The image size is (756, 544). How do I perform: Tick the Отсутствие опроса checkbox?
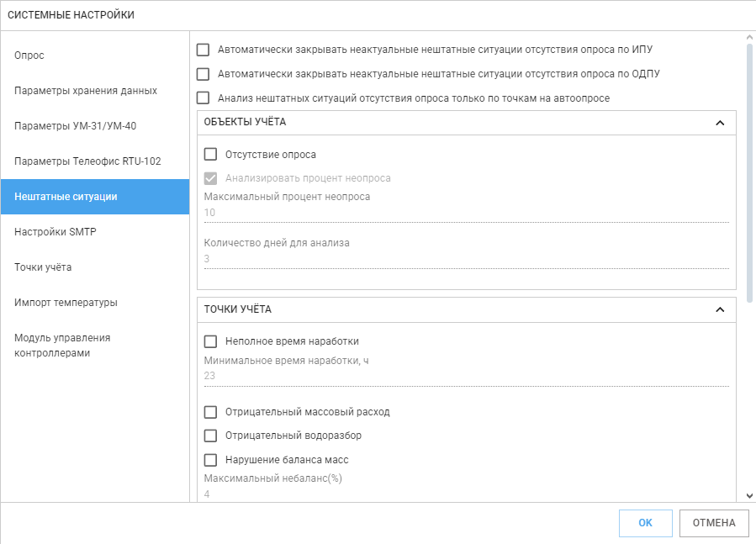pos(211,155)
